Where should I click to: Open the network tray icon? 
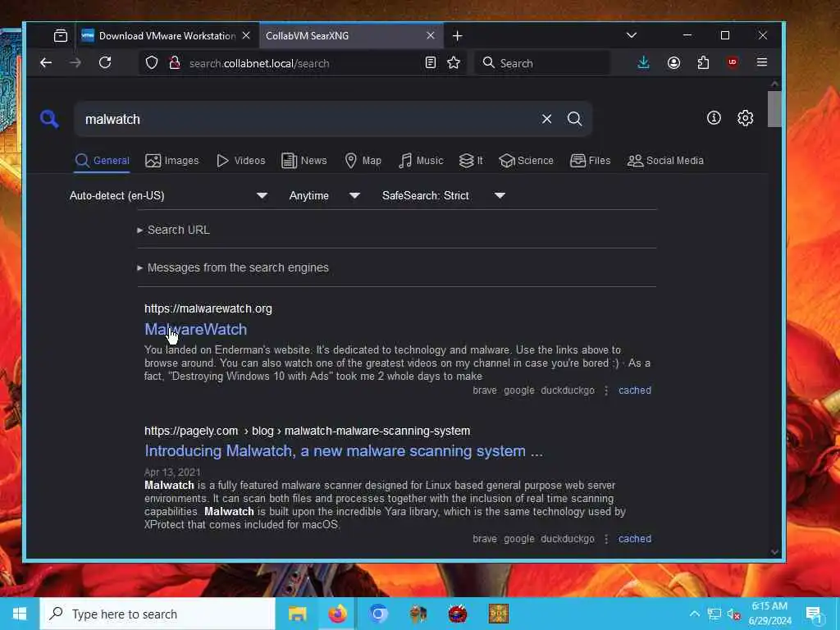(714, 614)
